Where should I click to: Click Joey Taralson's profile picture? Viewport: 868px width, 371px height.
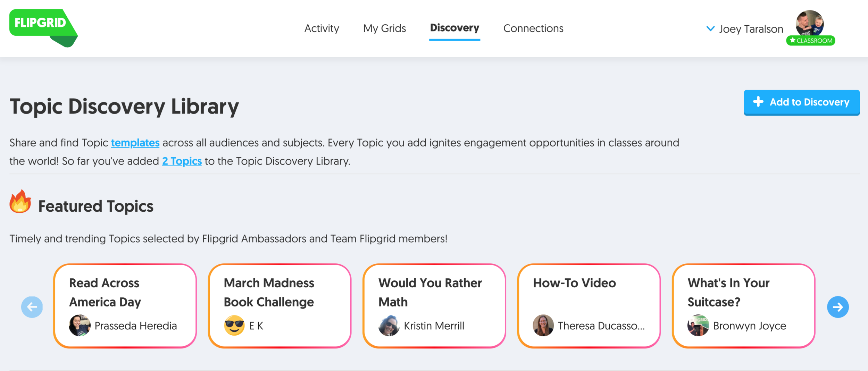point(809,24)
